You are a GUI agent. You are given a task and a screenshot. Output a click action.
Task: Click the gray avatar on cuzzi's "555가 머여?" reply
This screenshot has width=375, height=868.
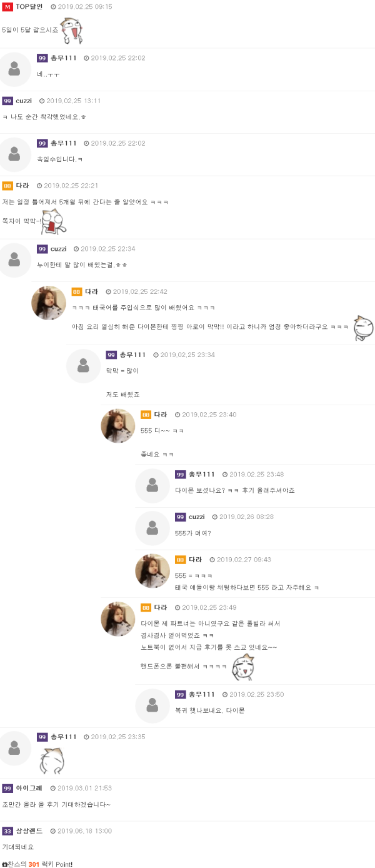pyautogui.click(x=152, y=528)
